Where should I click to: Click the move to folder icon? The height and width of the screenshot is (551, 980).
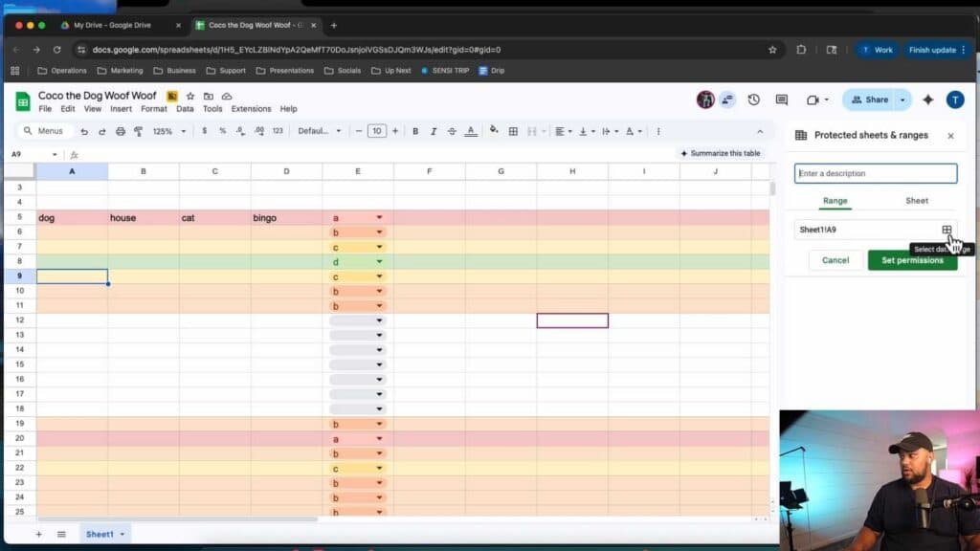209,97
